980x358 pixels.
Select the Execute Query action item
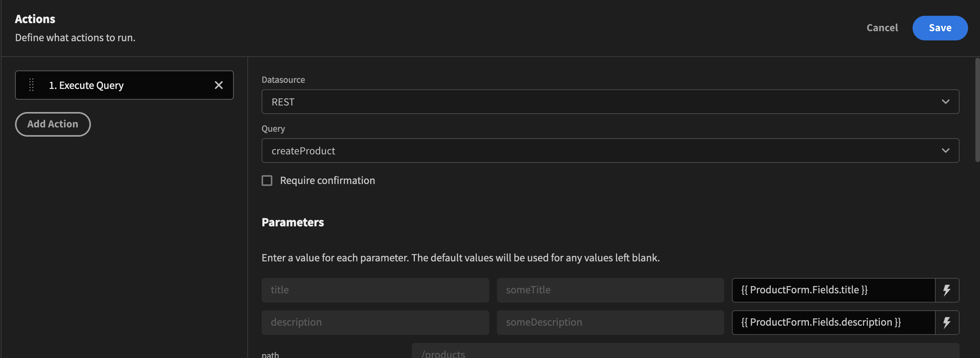point(116,85)
